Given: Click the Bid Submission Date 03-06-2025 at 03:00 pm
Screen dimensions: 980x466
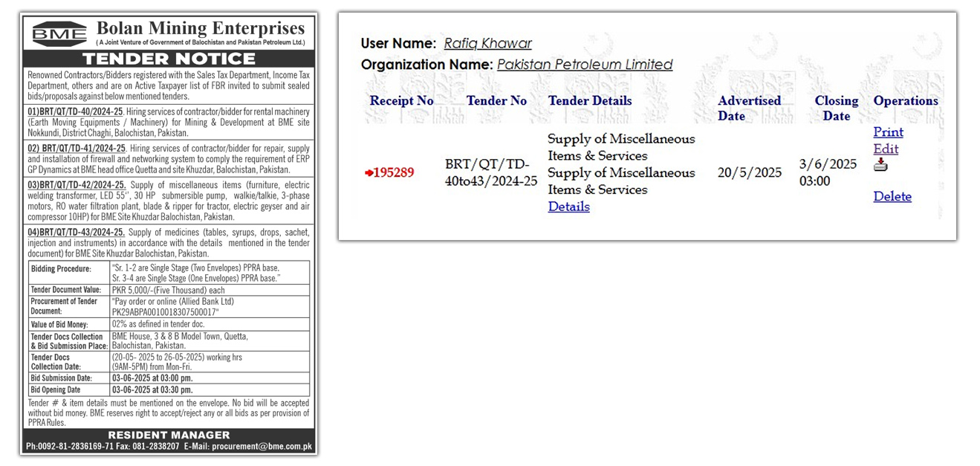Looking at the screenshot, I should (x=152, y=378).
